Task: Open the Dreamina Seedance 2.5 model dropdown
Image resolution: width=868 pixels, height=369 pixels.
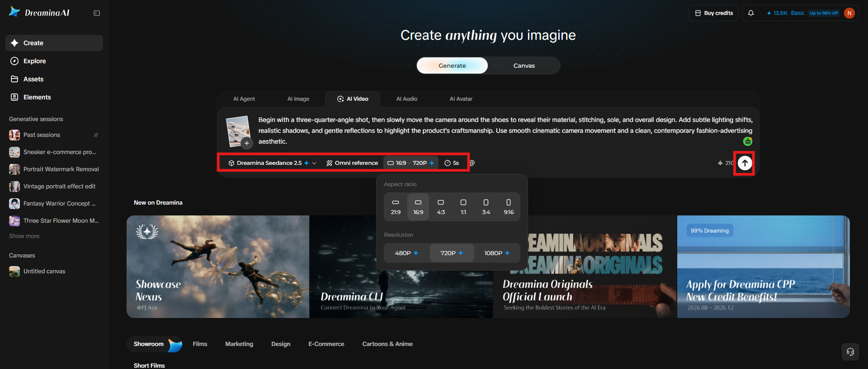Action: [272, 163]
